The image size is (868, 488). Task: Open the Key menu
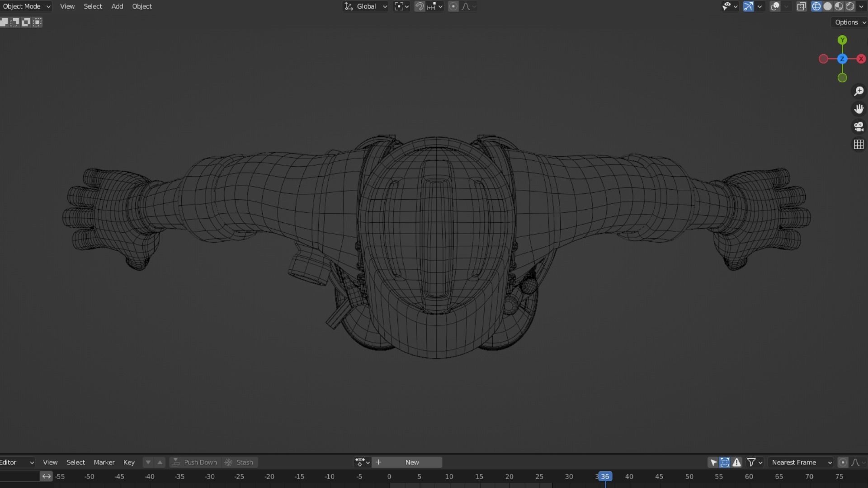click(x=129, y=462)
